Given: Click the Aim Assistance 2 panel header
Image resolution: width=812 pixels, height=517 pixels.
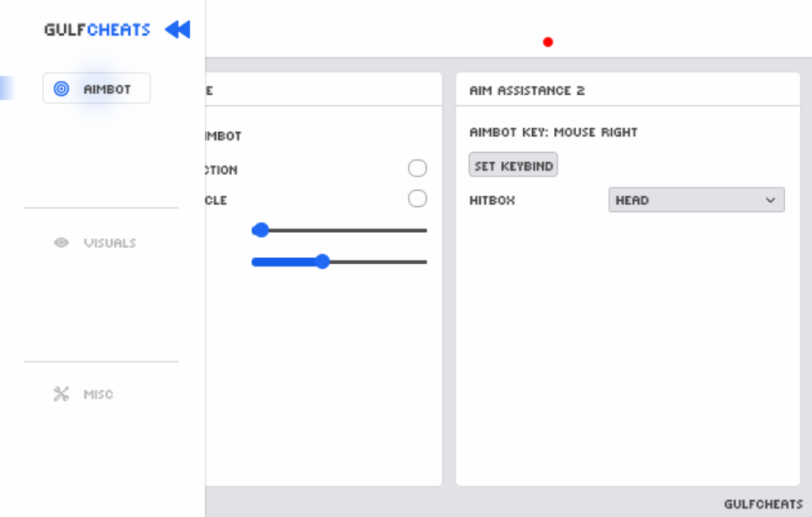Looking at the screenshot, I should (527, 91).
